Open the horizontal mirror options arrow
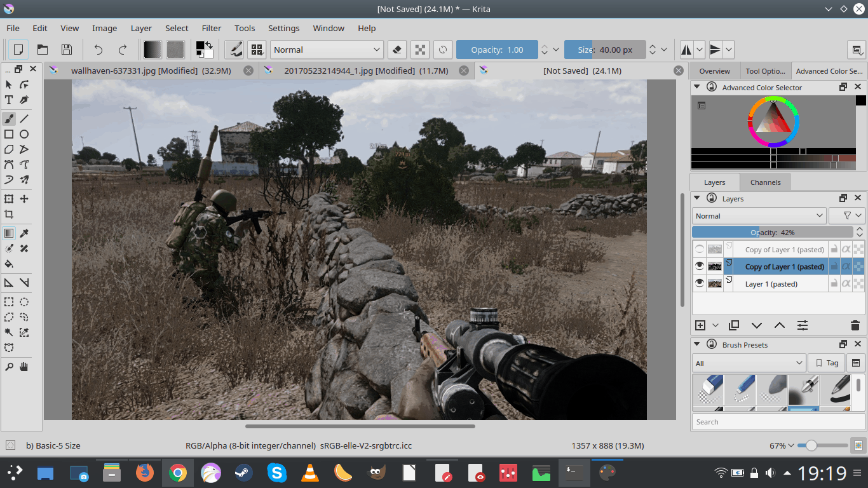The height and width of the screenshot is (488, 868). pos(700,50)
